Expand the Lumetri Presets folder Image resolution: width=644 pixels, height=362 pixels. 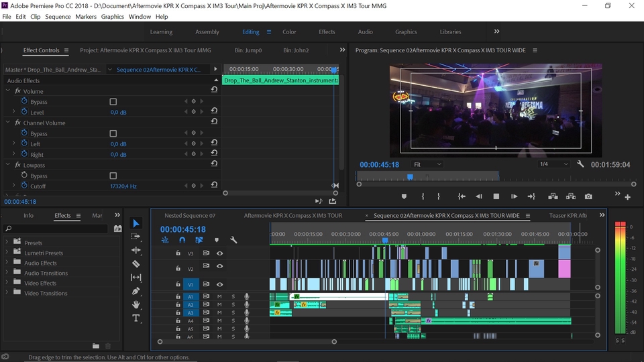pyautogui.click(x=7, y=253)
